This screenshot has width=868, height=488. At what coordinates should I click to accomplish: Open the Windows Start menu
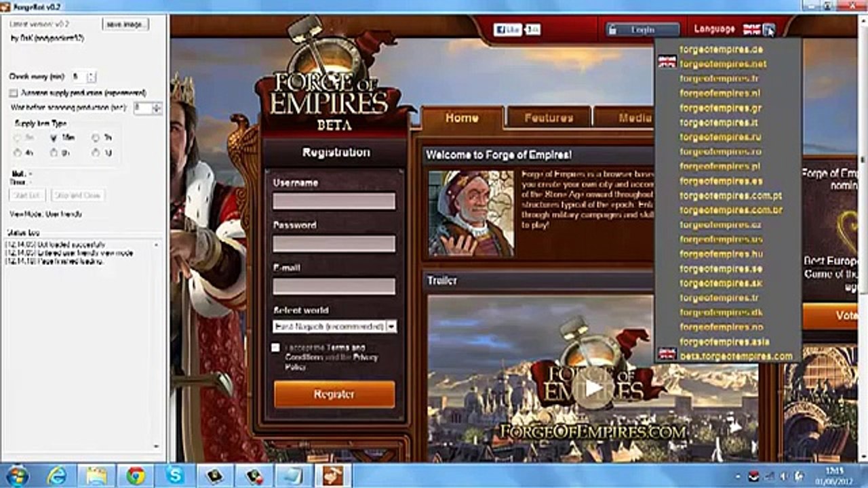pos(16,476)
